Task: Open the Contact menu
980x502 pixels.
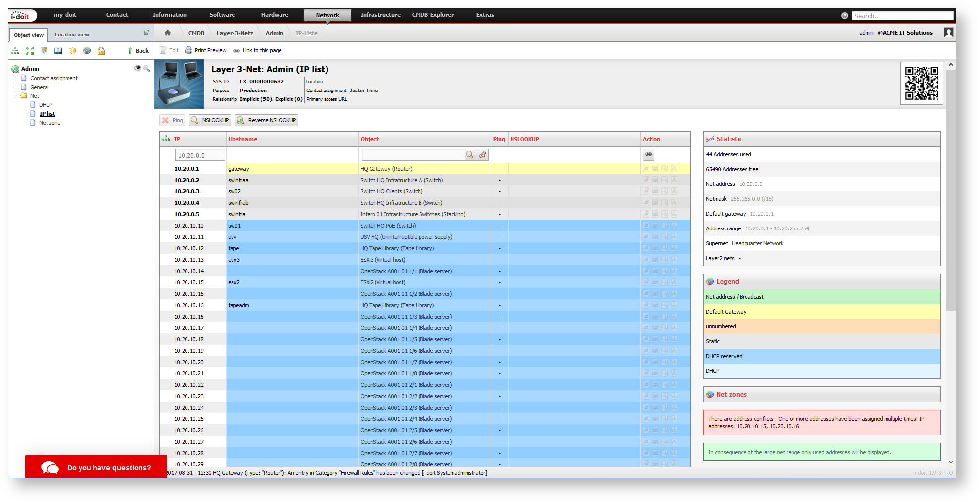Action: [117, 15]
